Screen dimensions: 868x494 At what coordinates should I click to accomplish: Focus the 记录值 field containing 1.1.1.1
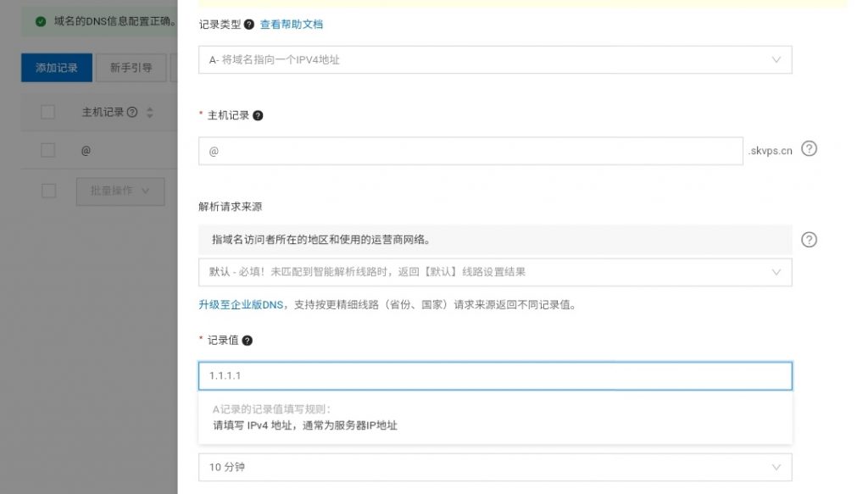coord(495,375)
